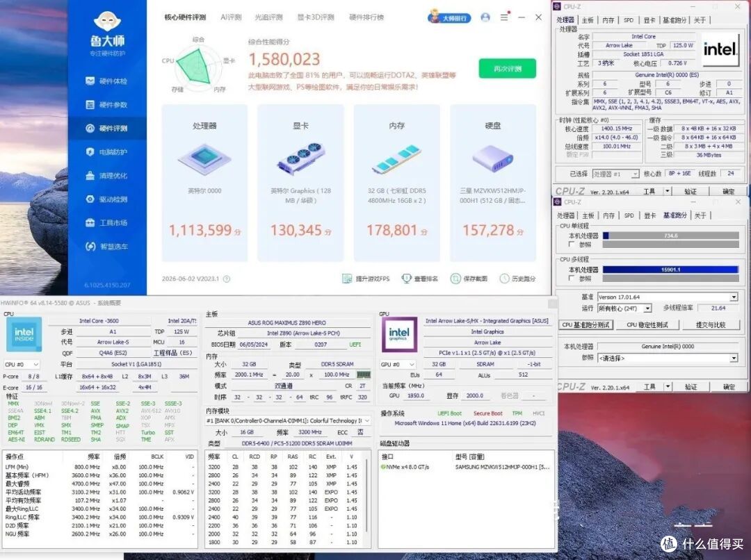This screenshot has height=560, width=751.
Task: Click the 硬盘 disk card image
Action: [x=493, y=158]
